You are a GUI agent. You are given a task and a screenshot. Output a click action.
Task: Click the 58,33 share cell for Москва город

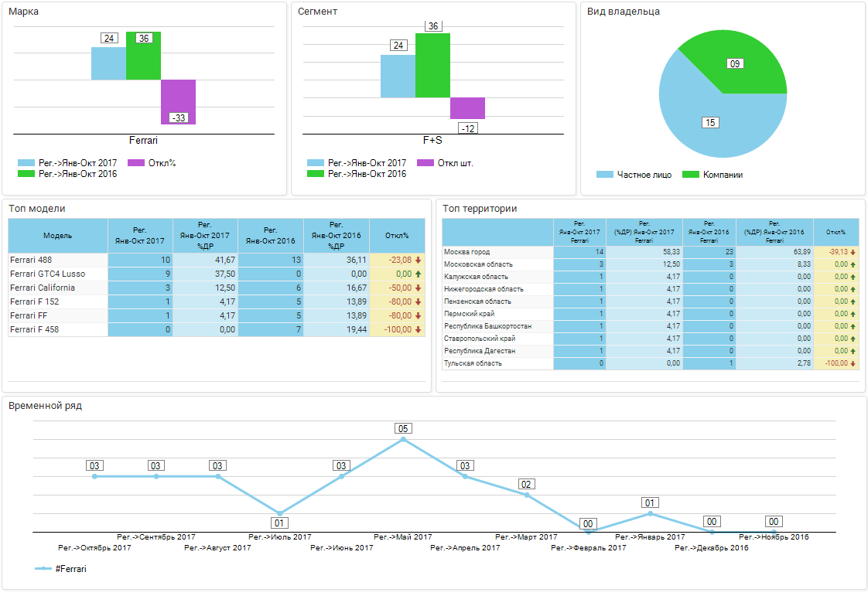(x=644, y=252)
